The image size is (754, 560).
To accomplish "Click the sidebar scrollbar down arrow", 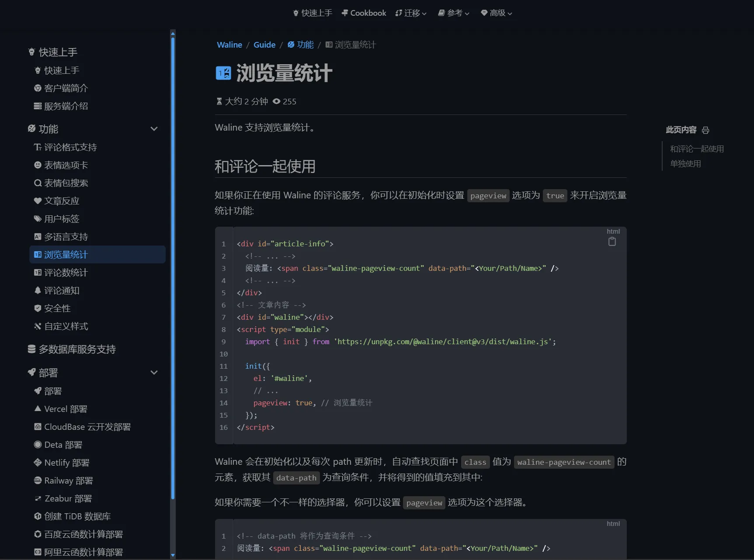I will 173,556.
